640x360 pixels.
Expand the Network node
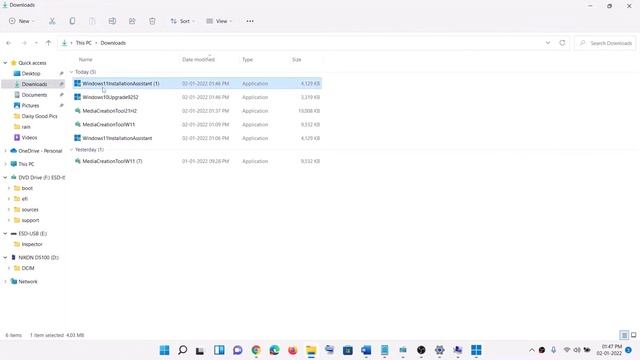(x=5, y=282)
